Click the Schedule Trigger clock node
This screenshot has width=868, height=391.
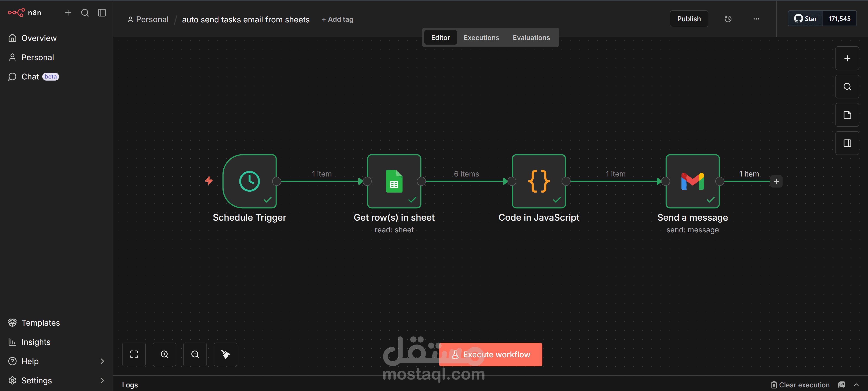pyautogui.click(x=249, y=181)
